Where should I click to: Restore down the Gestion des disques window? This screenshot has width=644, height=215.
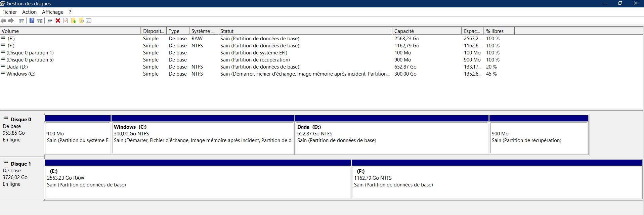coord(620,3)
